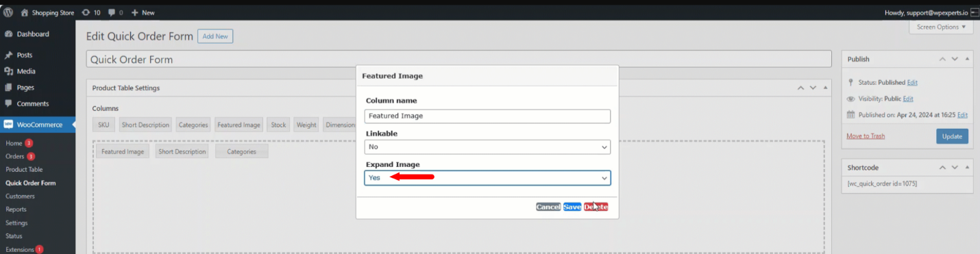Click the Update button

pyautogui.click(x=953, y=136)
